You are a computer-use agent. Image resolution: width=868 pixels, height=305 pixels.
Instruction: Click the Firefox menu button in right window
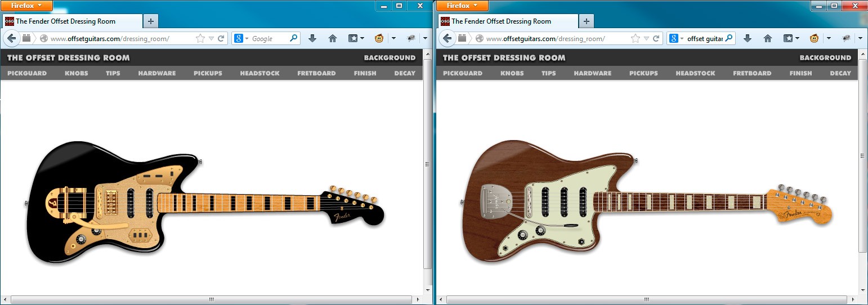tap(462, 6)
